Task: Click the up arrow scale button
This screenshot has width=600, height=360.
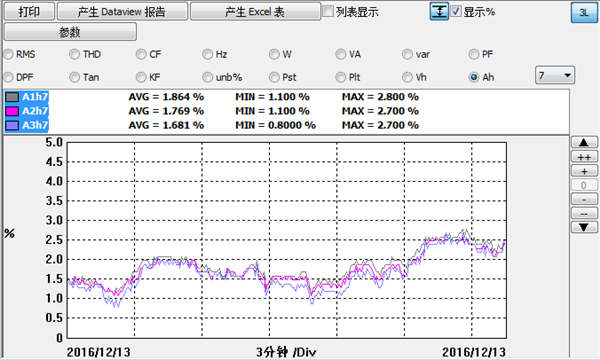Action: [584, 142]
